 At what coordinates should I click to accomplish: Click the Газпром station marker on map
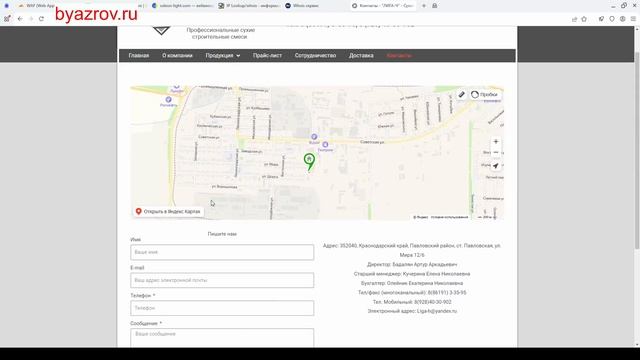325,144
